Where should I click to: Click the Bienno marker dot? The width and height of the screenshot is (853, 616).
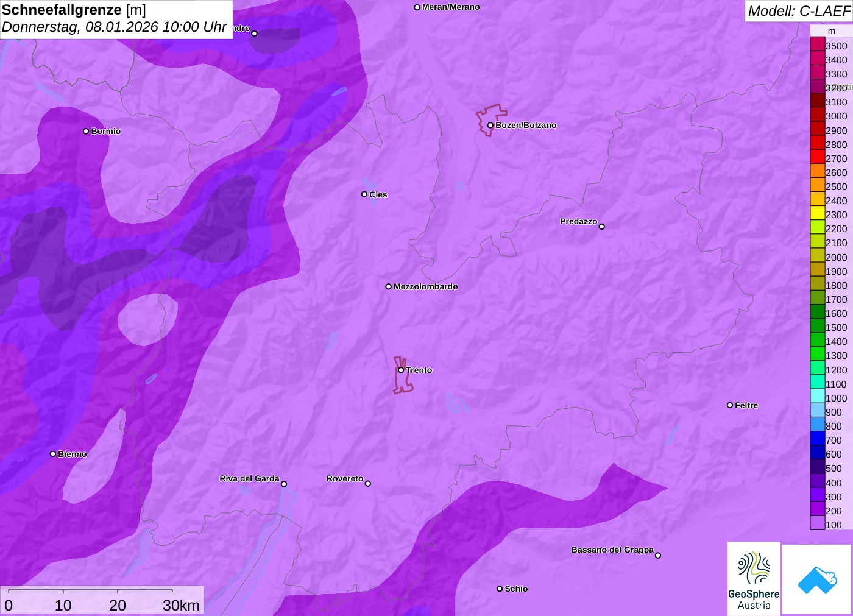(53, 454)
